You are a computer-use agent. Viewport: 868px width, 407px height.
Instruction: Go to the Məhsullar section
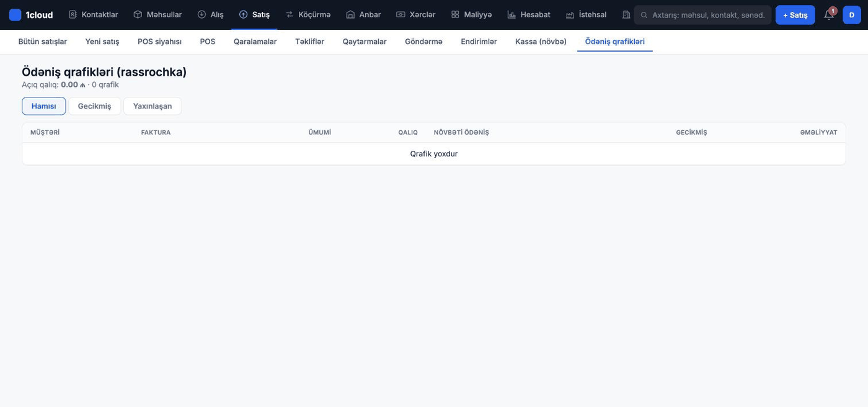tap(157, 15)
